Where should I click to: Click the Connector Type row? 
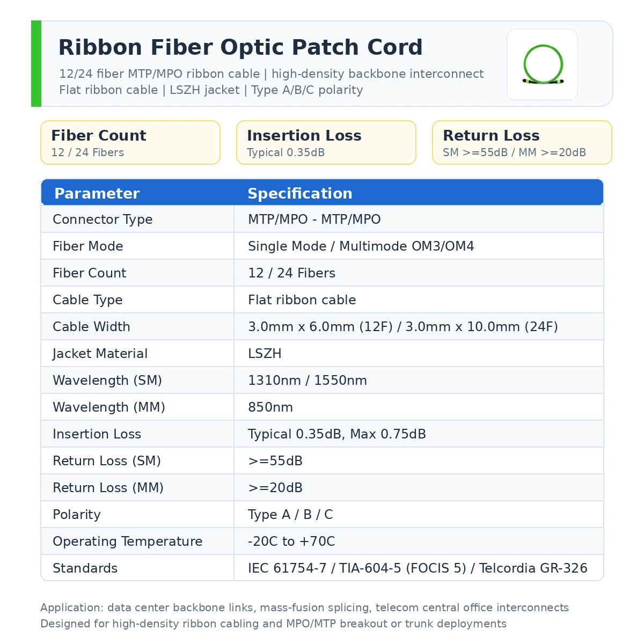point(322,219)
